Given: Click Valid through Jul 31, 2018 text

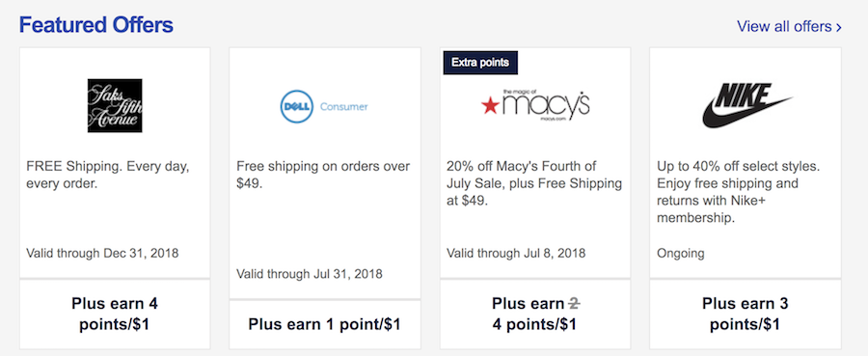Looking at the screenshot, I should click(x=310, y=273).
